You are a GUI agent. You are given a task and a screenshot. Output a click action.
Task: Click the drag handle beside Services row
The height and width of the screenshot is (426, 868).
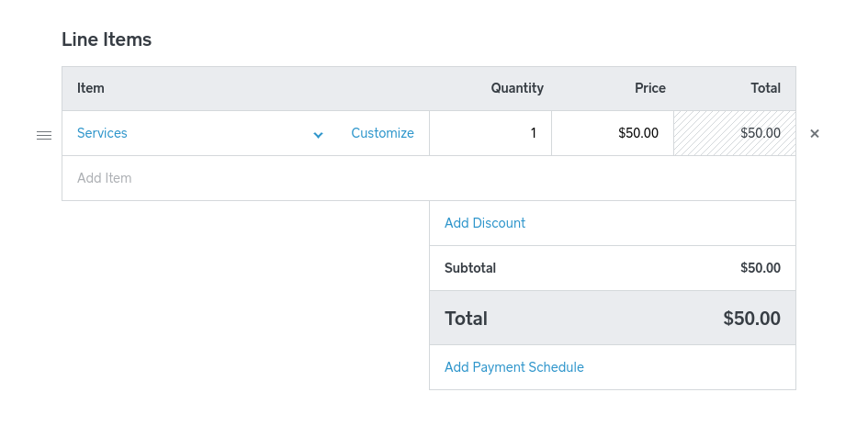[44, 134]
